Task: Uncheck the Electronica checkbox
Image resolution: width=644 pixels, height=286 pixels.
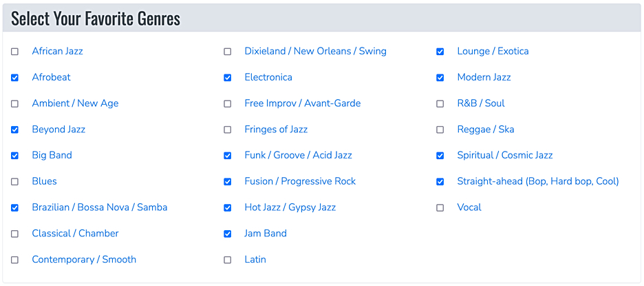Action: (x=228, y=78)
